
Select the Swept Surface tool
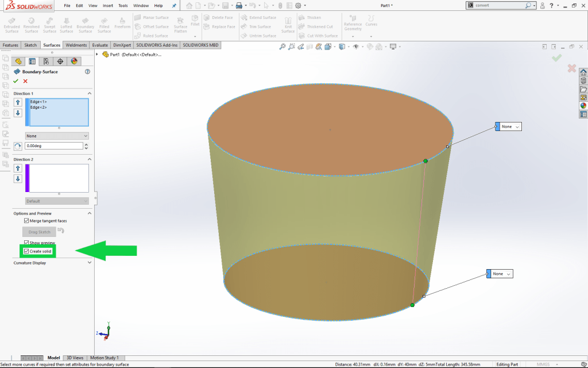click(x=49, y=24)
